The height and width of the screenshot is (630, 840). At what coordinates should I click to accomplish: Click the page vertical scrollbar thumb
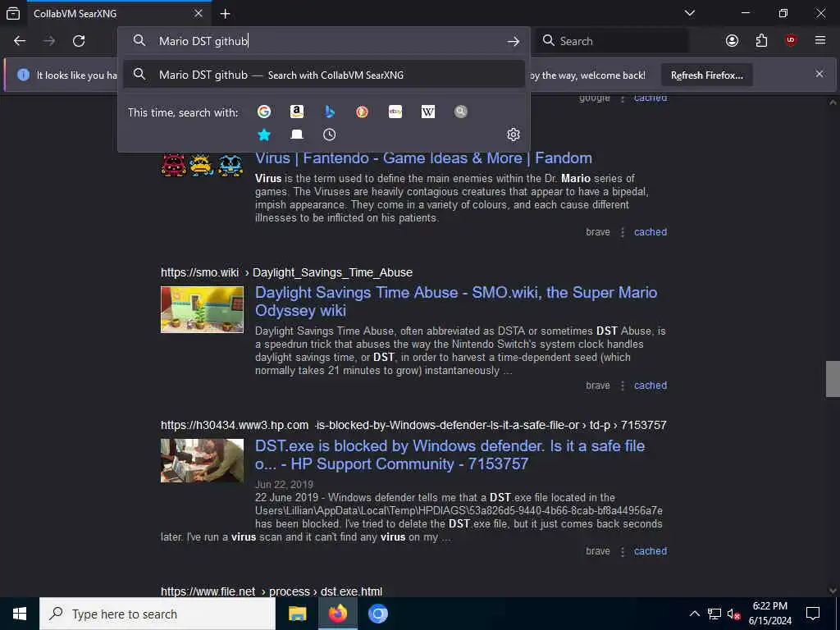pos(833,379)
